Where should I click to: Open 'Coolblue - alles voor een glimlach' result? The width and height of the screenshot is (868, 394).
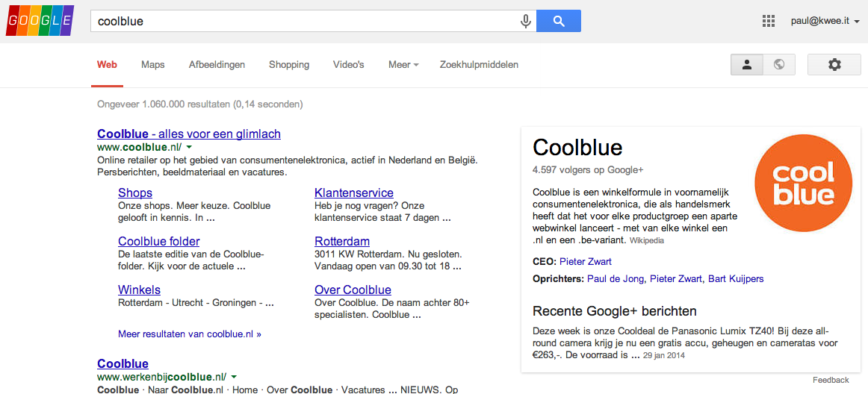click(x=189, y=134)
